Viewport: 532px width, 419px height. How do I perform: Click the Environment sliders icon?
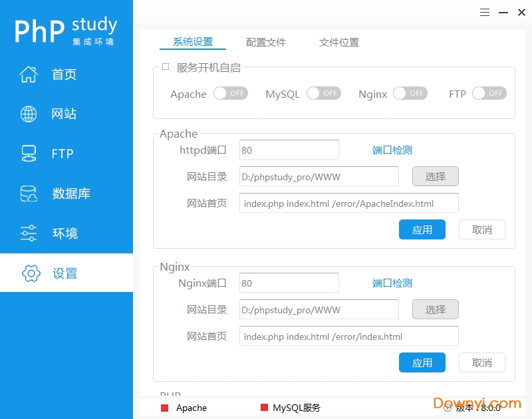29,233
